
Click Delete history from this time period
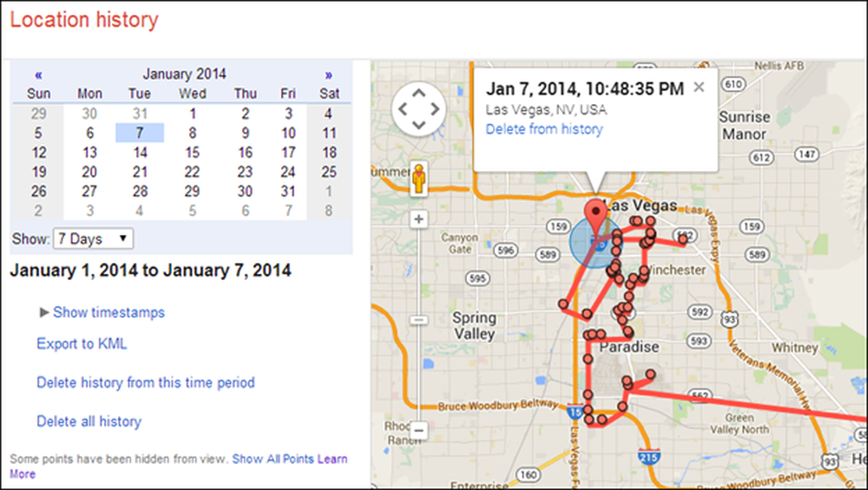tap(146, 382)
